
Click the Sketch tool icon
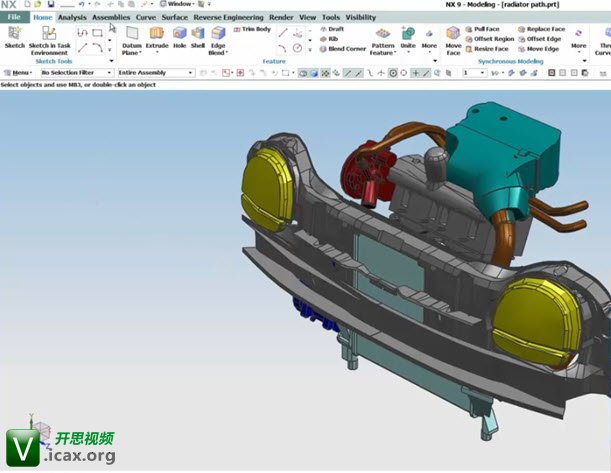click(x=15, y=36)
